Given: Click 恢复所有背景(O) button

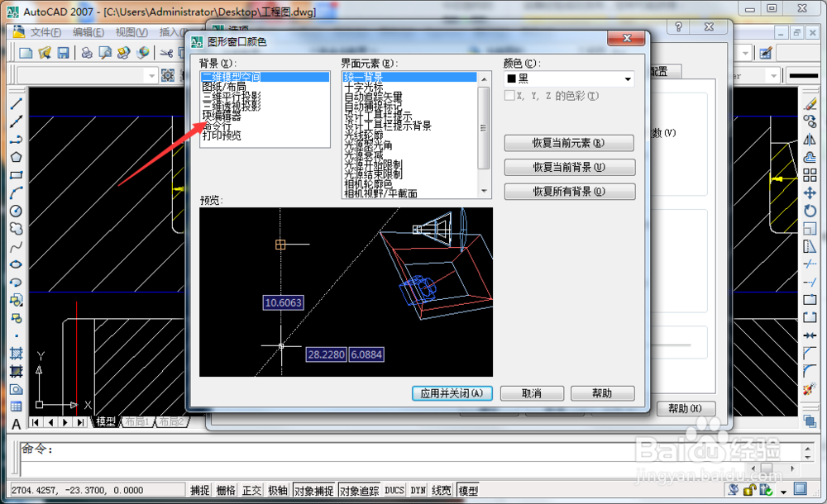Looking at the screenshot, I should click(569, 192).
